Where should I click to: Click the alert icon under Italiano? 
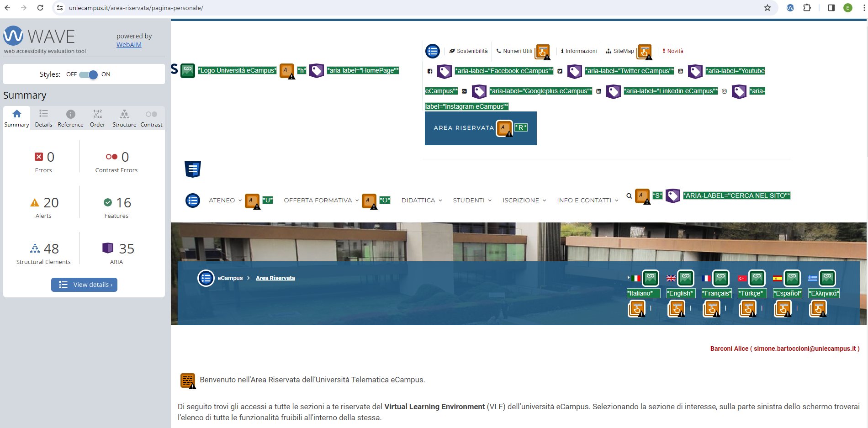637,309
